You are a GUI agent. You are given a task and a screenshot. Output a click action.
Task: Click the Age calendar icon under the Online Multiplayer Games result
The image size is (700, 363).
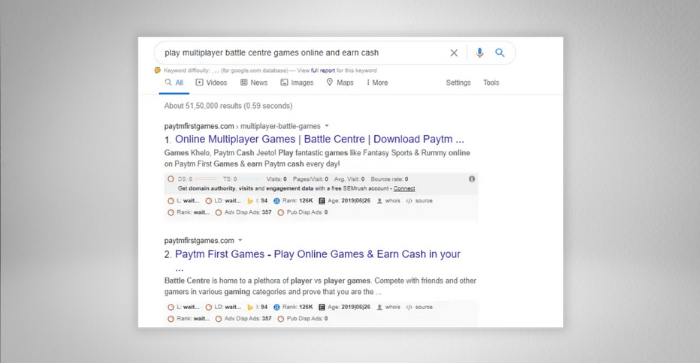click(321, 201)
